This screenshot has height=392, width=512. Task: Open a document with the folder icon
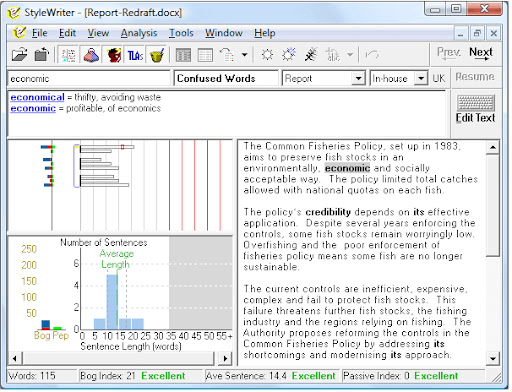pyautogui.click(x=20, y=54)
